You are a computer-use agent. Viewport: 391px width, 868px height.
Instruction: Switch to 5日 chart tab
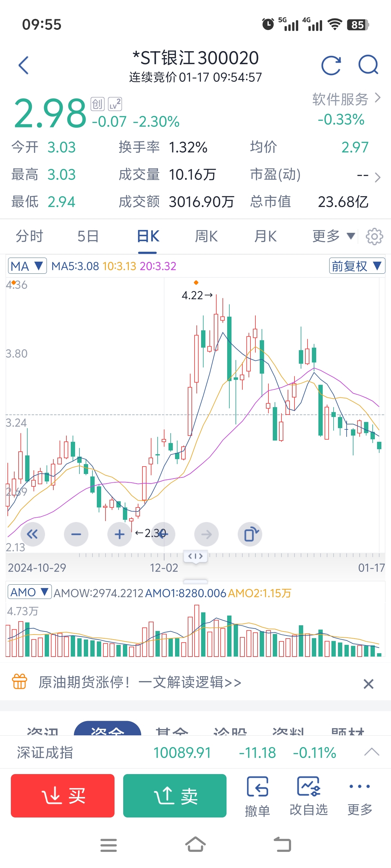(x=88, y=236)
